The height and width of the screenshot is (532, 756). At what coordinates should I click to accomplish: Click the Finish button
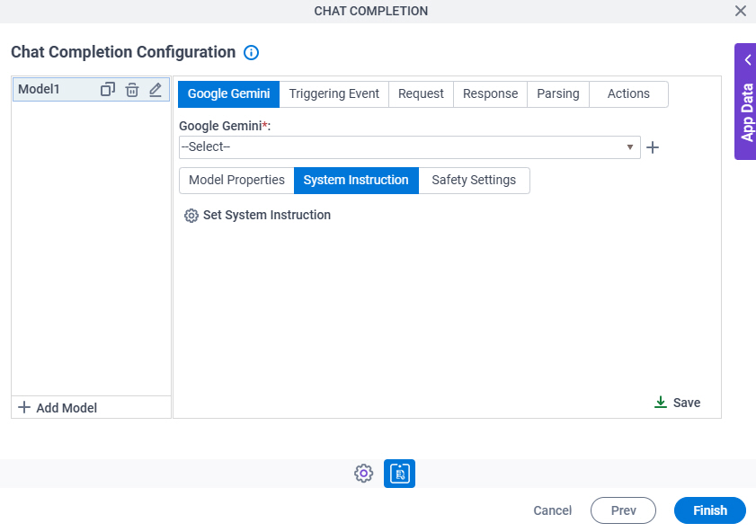[x=710, y=510]
